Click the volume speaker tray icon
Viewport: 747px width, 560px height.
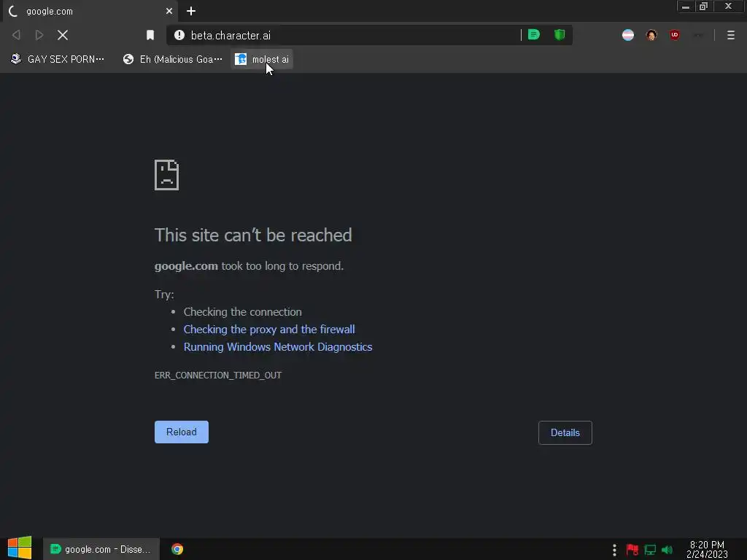667,550
